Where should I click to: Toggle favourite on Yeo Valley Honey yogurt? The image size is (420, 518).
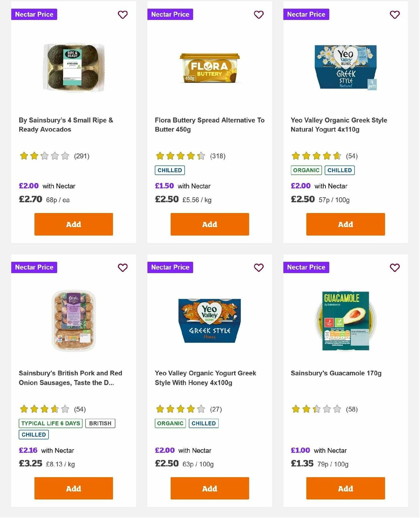[x=259, y=267]
